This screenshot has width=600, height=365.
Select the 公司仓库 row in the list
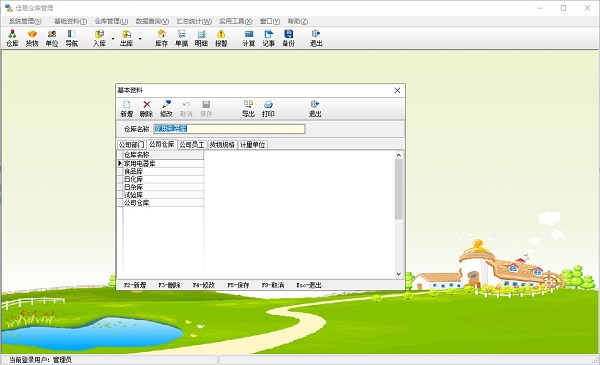(163, 203)
